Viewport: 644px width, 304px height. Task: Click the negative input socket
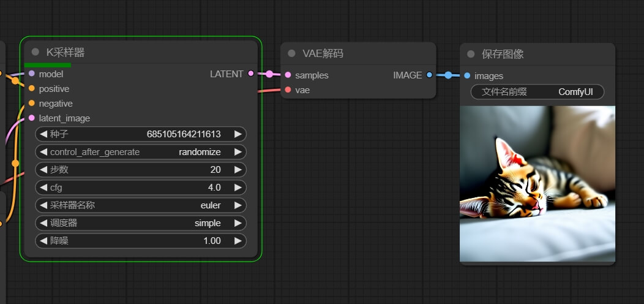[x=32, y=103]
